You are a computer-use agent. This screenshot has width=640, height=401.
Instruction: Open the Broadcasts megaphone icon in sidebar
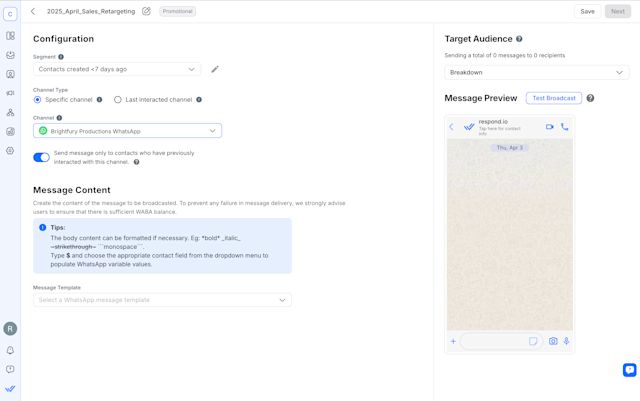pos(10,93)
